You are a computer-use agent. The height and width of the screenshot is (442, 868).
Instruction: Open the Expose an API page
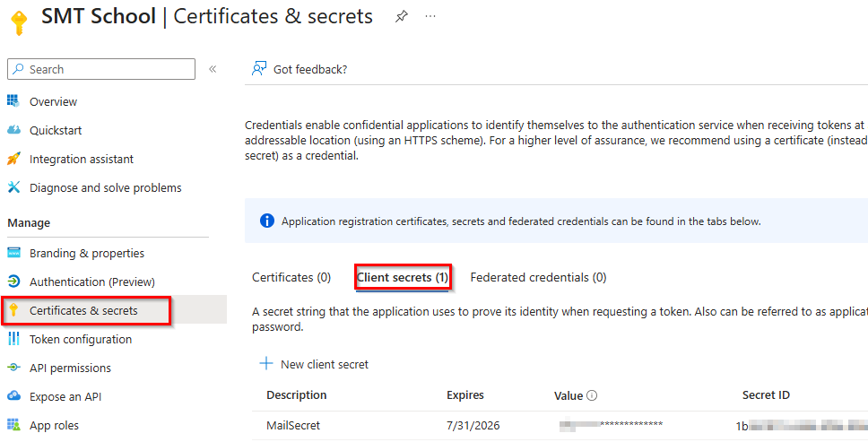coord(73,396)
